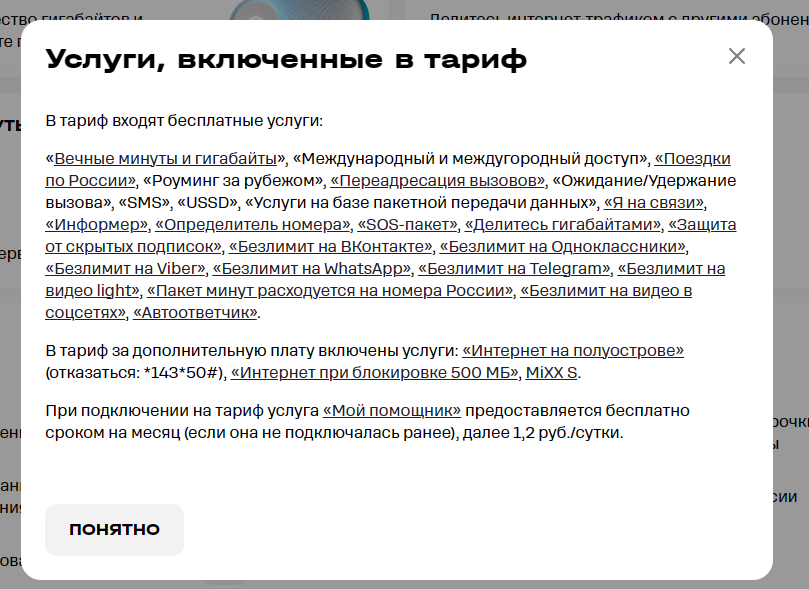
Task: Open the MiXX S link
Action: click(552, 373)
